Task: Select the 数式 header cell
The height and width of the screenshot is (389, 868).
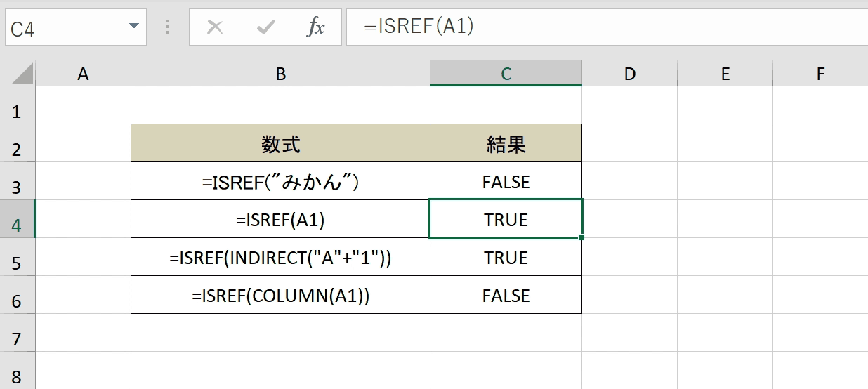Action: point(280,143)
